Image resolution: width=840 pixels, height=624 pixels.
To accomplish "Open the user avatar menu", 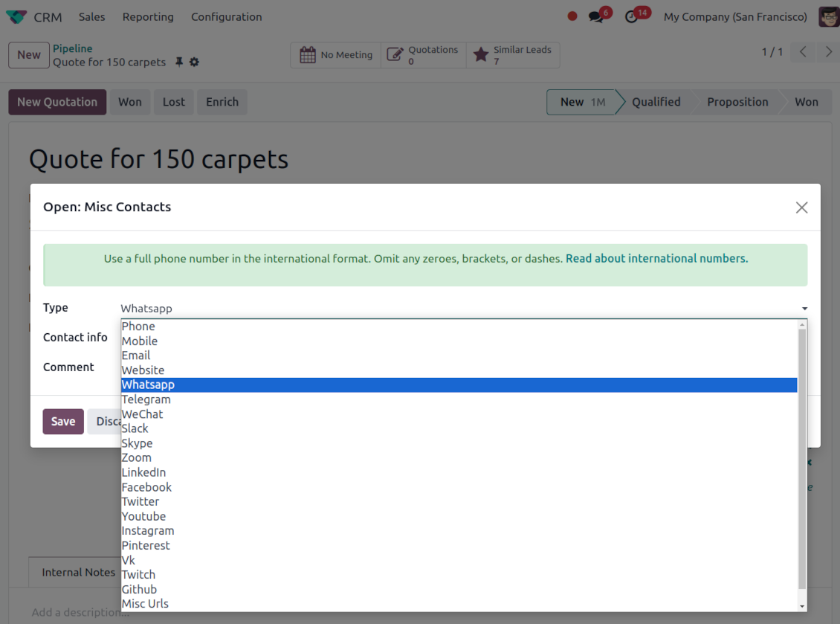I will point(829,16).
